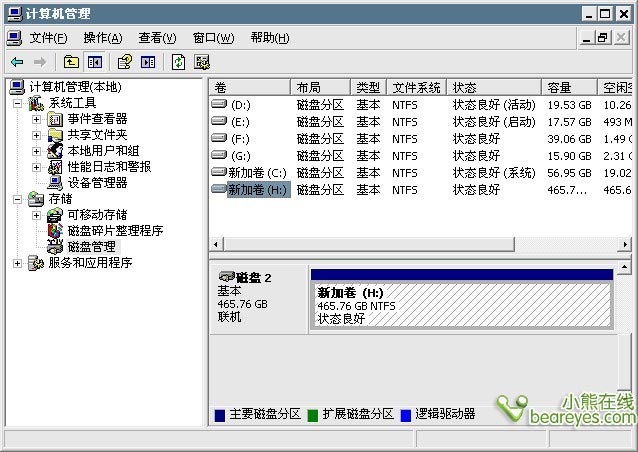Click the 设备管理器 tree icon
The image size is (638, 452).
coord(55,183)
